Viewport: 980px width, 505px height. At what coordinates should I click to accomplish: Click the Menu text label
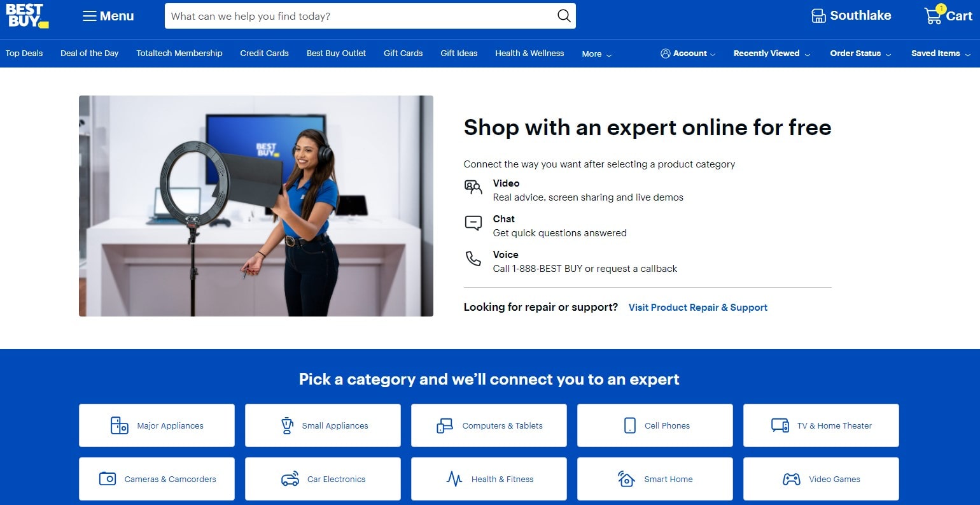[x=117, y=16]
